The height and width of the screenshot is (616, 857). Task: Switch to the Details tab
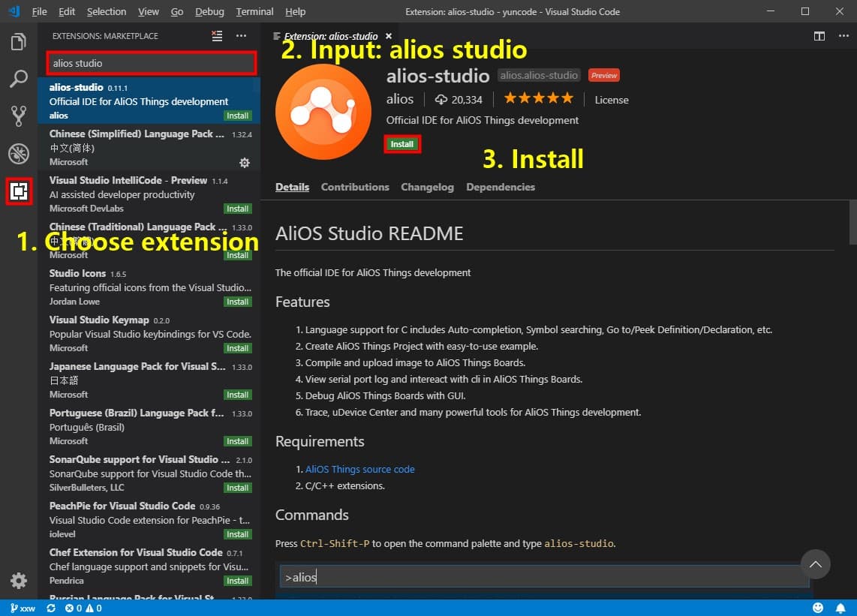293,187
